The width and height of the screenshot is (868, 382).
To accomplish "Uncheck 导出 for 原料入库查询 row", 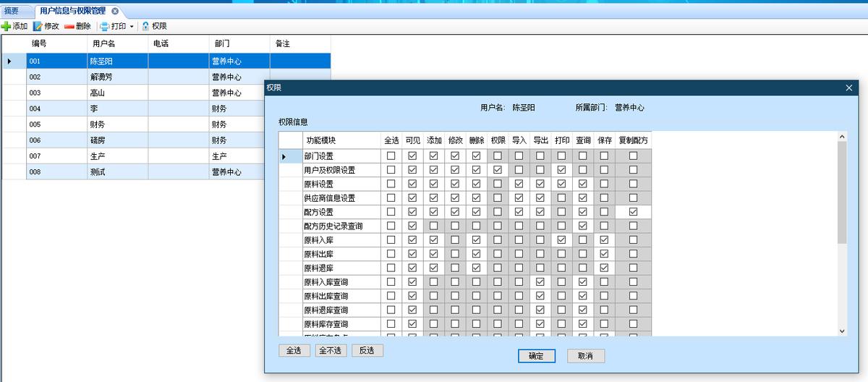I will tap(540, 282).
